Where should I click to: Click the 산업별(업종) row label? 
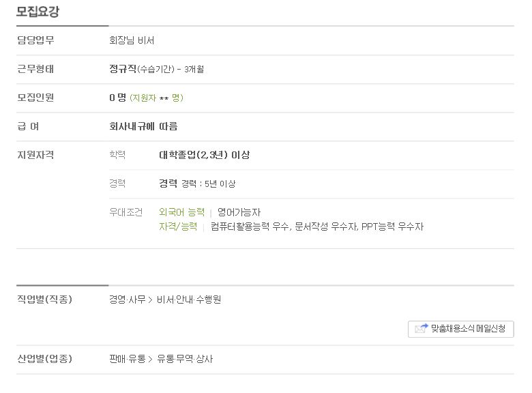point(45,358)
